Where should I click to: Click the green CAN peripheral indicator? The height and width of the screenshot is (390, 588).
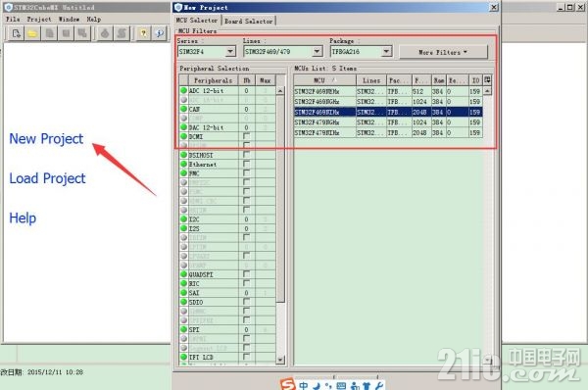pos(183,109)
